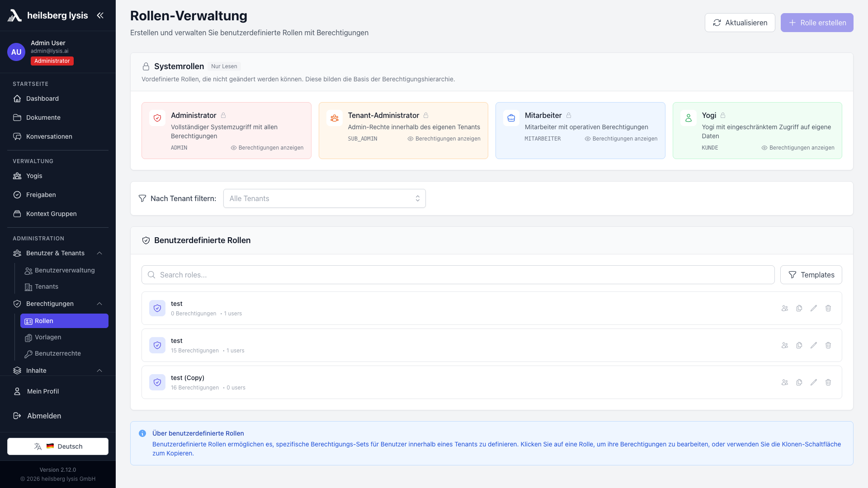The height and width of the screenshot is (488, 868).
Task: Clone test role with 15 Berechtigungen
Action: pos(799,345)
